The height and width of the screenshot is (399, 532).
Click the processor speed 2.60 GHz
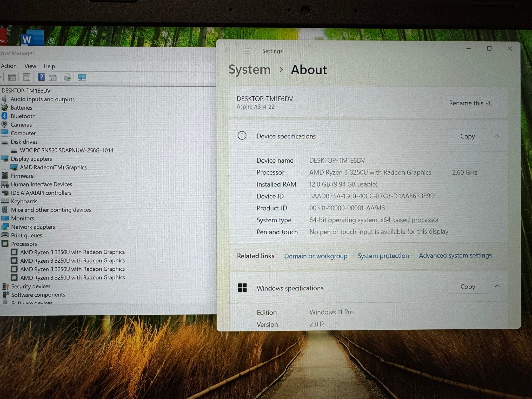point(464,172)
